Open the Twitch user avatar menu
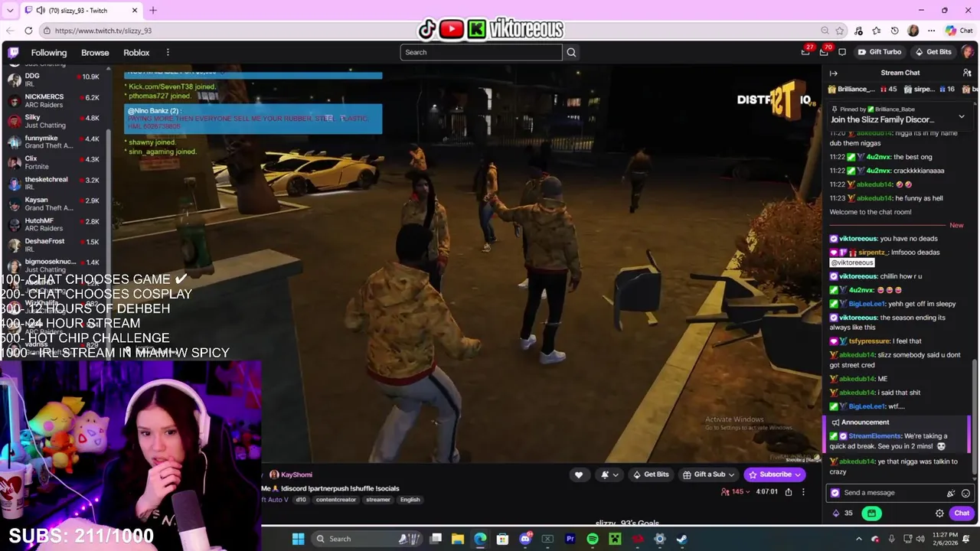 tap(968, 52)
